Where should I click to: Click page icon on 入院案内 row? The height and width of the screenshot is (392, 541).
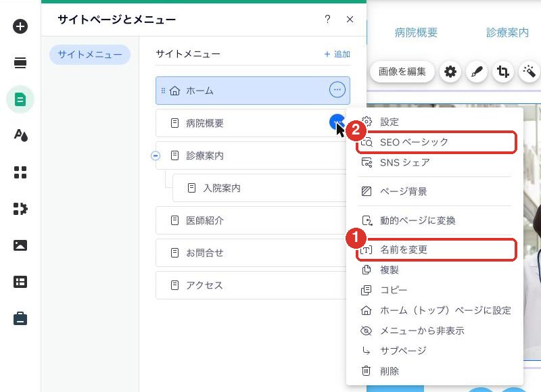(191, 188)
